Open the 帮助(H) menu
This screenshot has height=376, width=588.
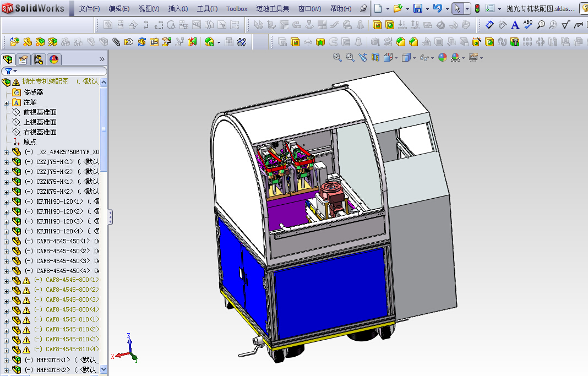coord(341,9)
